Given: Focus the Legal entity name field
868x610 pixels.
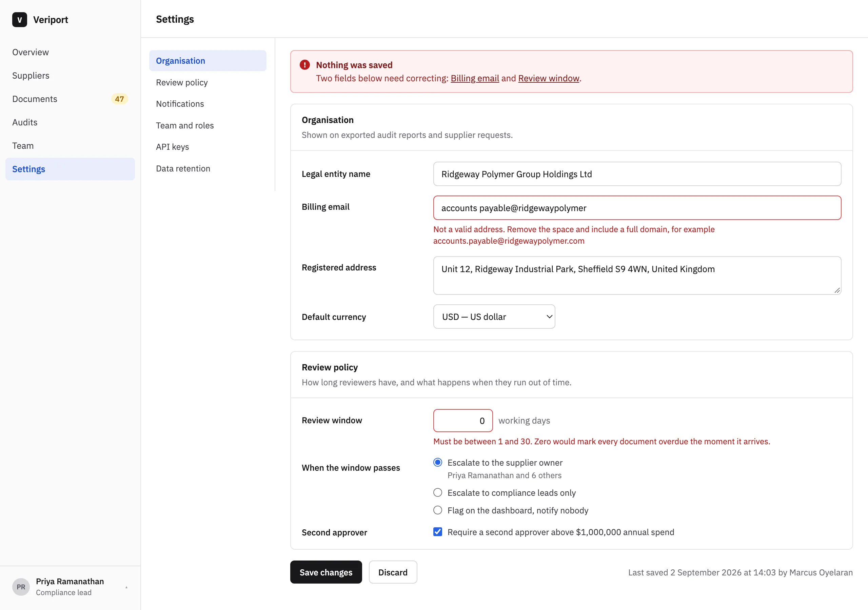Looking at the screenshot, I should [x=637, y=174].
